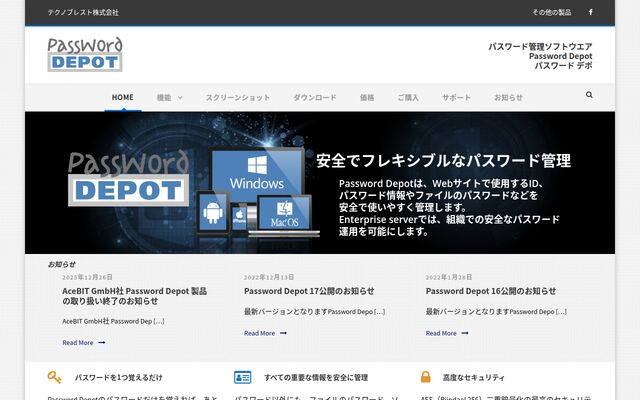Image resolution: width=640 pixels, height=400 pixels.
Task: Open the search magnifier icon
Action: 589,95
